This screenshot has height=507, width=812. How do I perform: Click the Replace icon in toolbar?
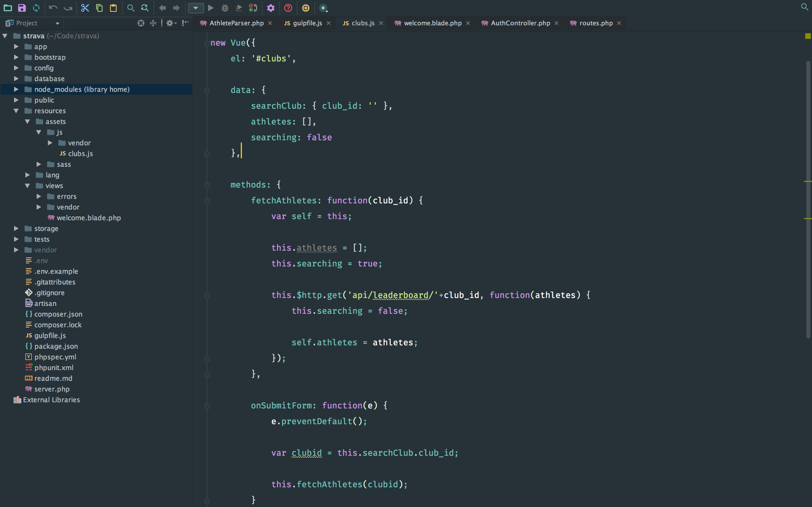145,8
